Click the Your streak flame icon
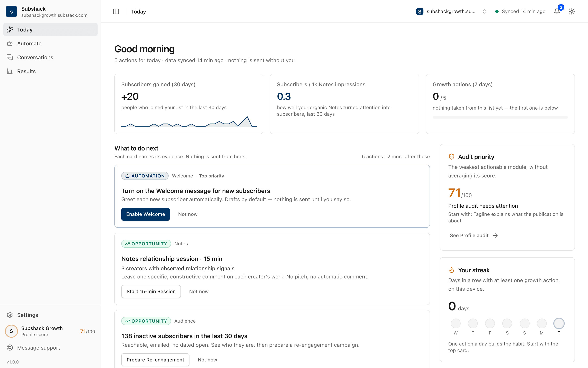 [x=451, y=270]
